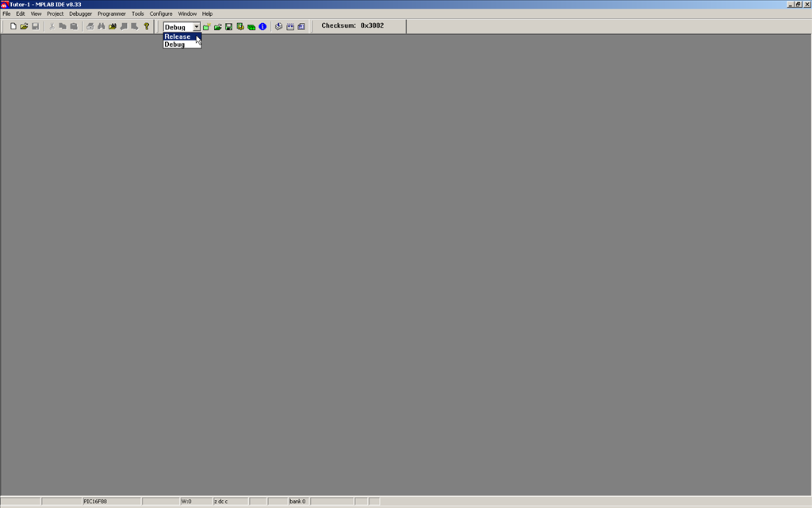Click the New Project icon
The image size is (812, 508).
(206, 27)
